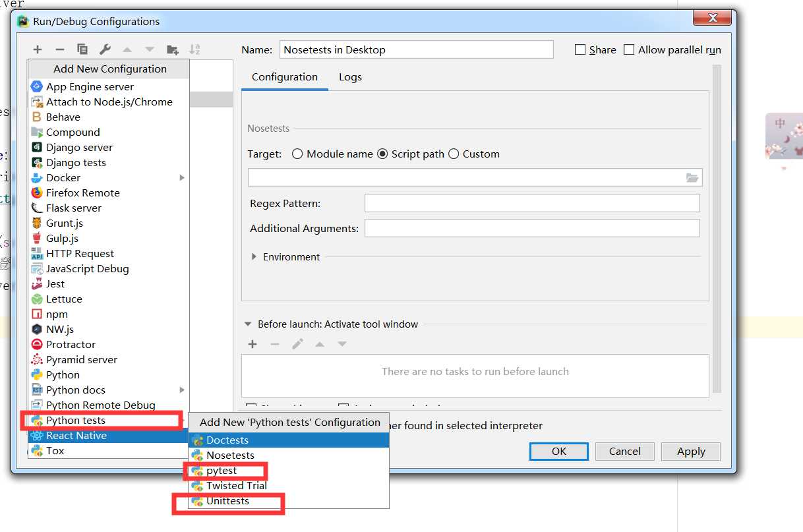Choose Firefox Remote configuration

[x=108, y=192]
